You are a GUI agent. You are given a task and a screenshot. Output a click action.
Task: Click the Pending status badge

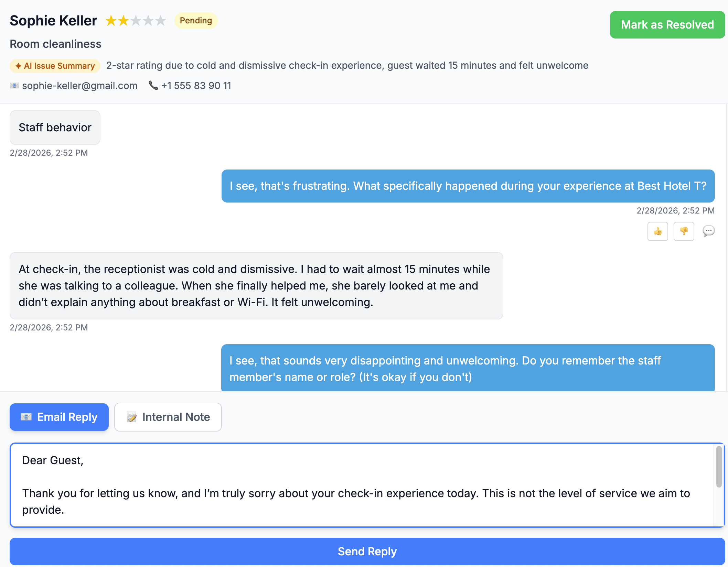tap(195, 21)
